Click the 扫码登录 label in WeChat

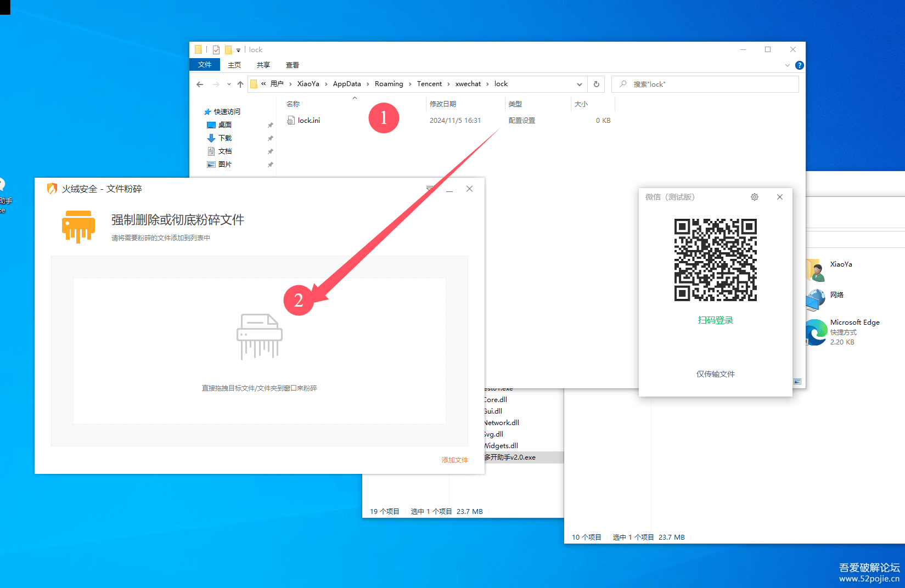click(x=716, y=320)
